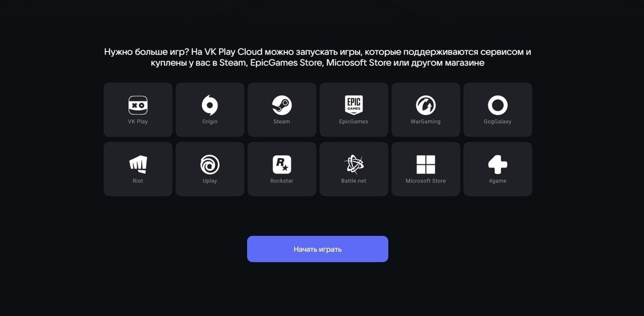Select the EpicGames text label
Screen dimensions: 644x316
354,121
